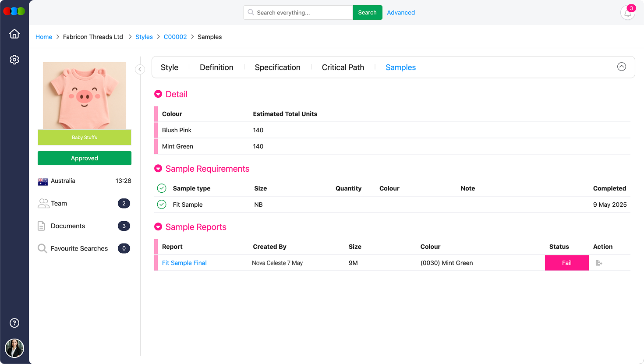Screen dimensions: 644x364
Task: Collapse the Detail section
Action: point(158,94)
